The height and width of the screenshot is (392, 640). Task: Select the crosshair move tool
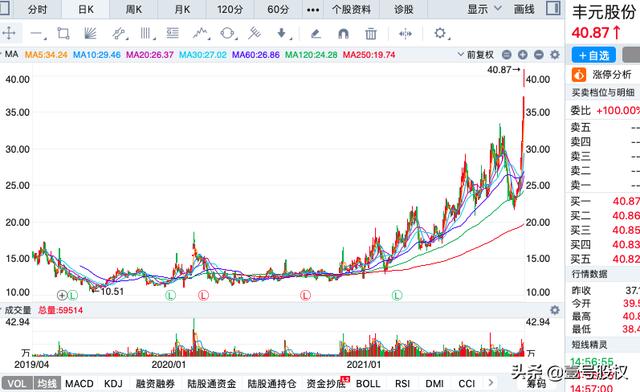coord(9,33)
